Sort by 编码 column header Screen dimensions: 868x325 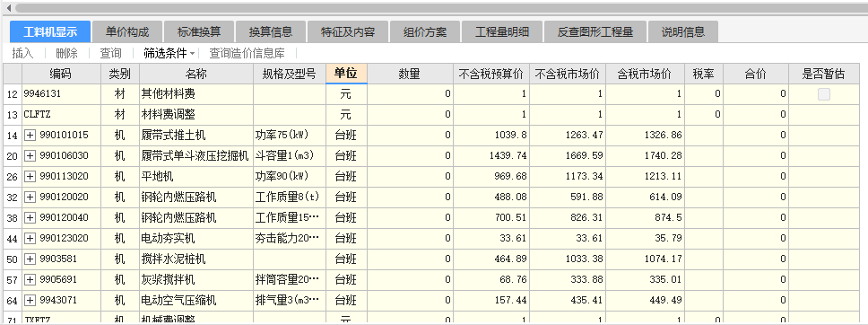click(61, 74)
